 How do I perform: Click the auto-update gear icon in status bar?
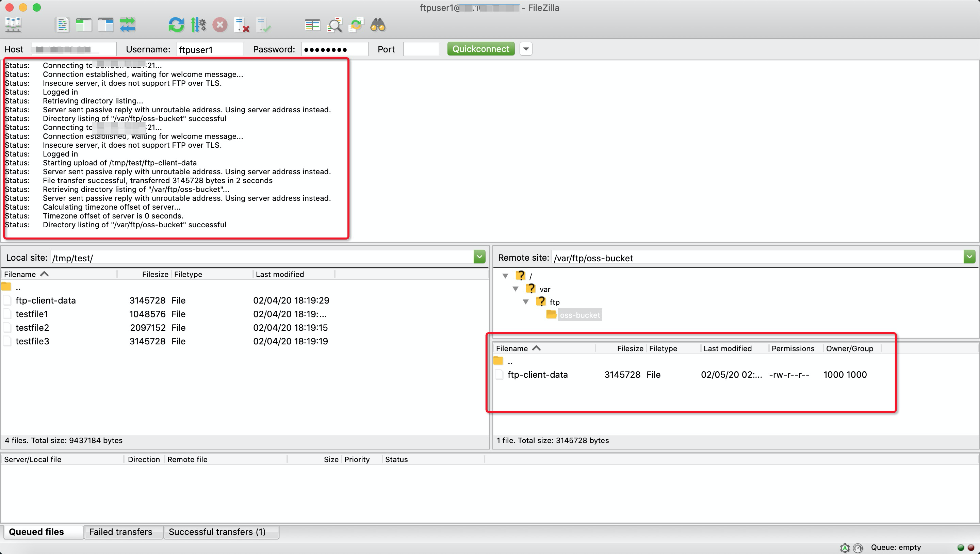[845, 548]
